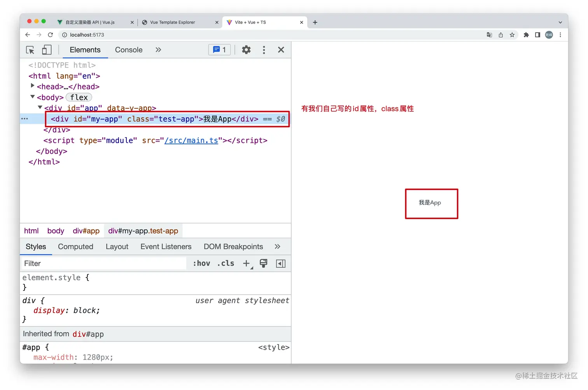The width and height of the screenshot is (588, 390).
Task: Close the Vue.js API tab
Action: [x=132, y=22]
